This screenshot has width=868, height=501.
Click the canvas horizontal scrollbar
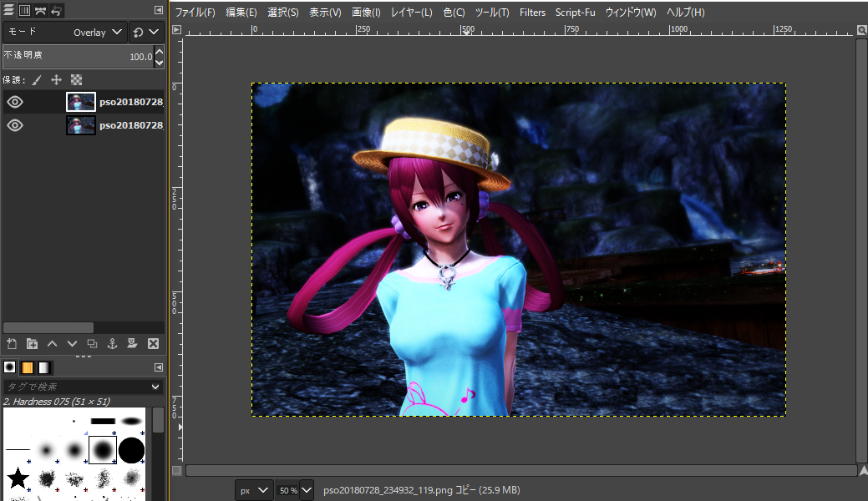click(521, 471)
